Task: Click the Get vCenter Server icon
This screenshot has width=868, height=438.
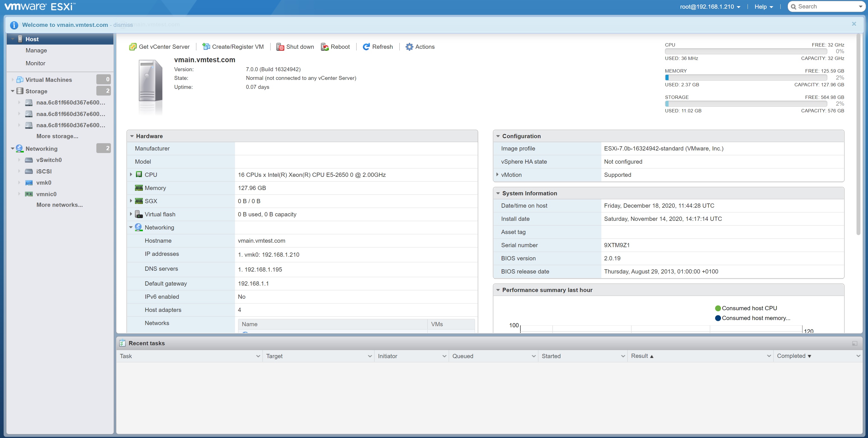Action: 133,47
